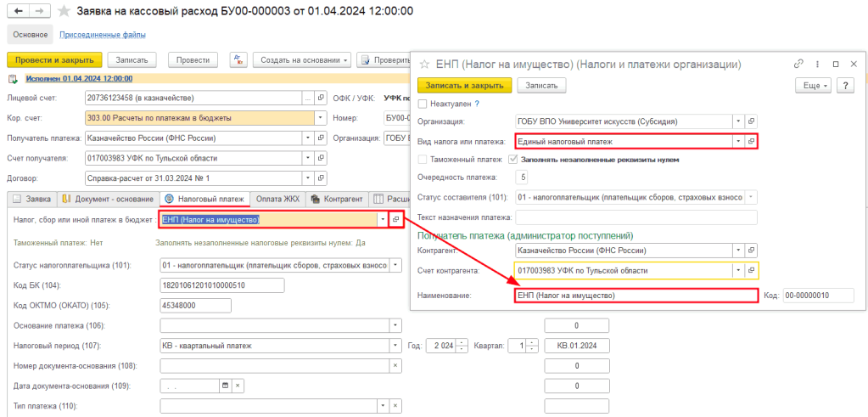Add the cash expense request to favorites with the star

point(63,12)
